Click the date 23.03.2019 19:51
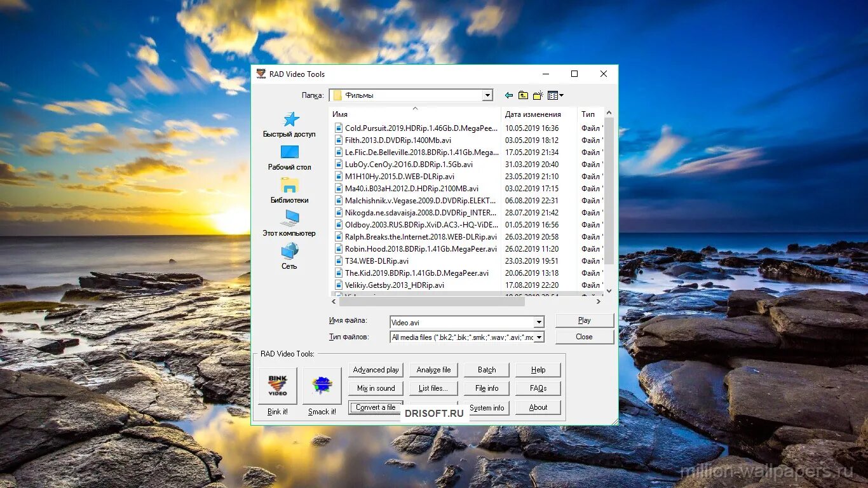 [x=532, y=261]
